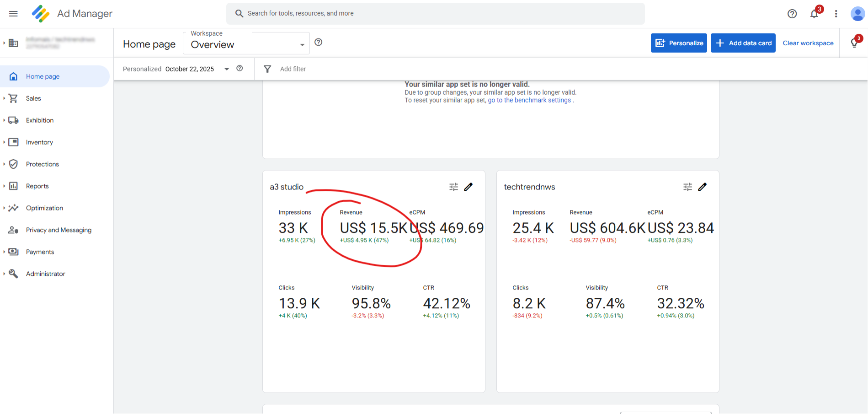Click a3 studio Visibility 95.8% value
The height and width of the screenshot is (414, 868).
[x=371, y=303]
